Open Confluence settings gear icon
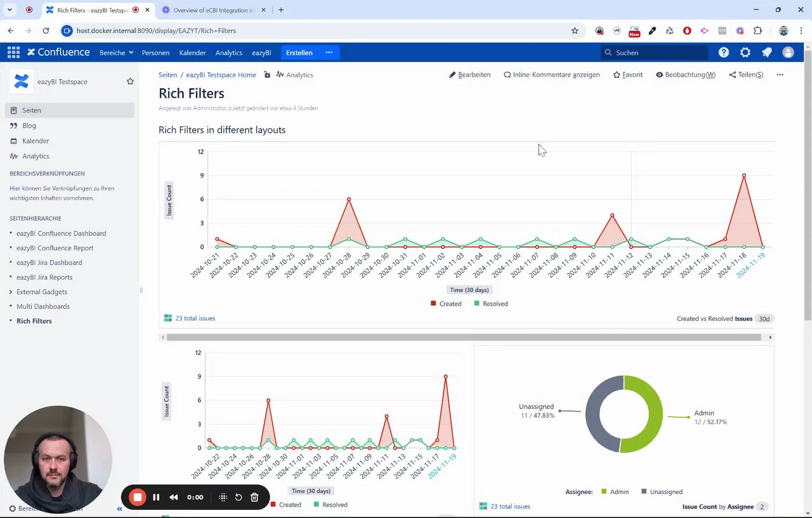The height and width of the screenshot is (518, 812). click(x=745, y=53)
